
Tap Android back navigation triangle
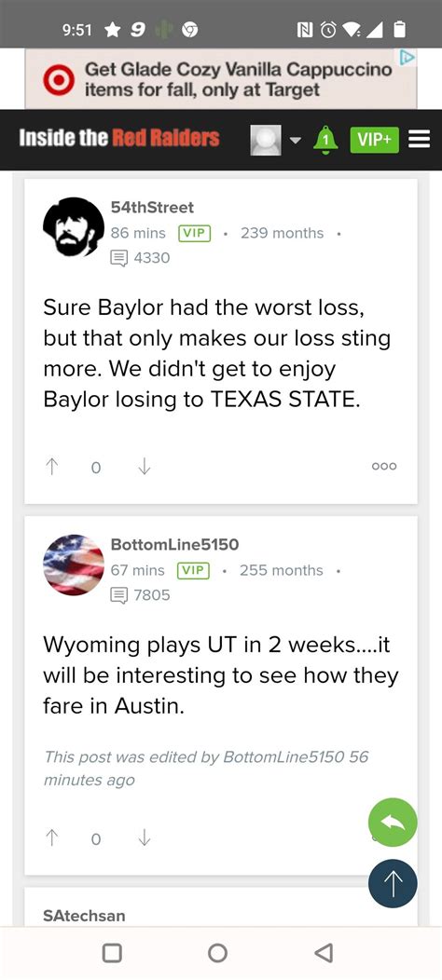tap(323, 952)
